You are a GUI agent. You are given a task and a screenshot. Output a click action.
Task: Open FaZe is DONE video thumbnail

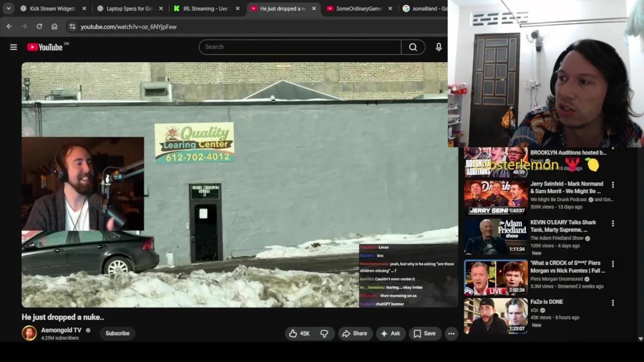(x=496, y=316)
